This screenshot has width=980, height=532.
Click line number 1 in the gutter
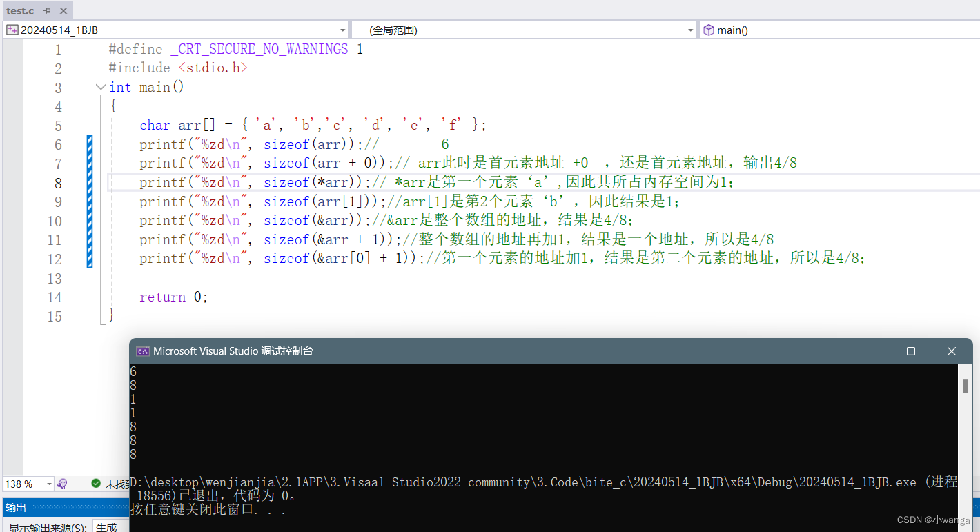[57, 50]
